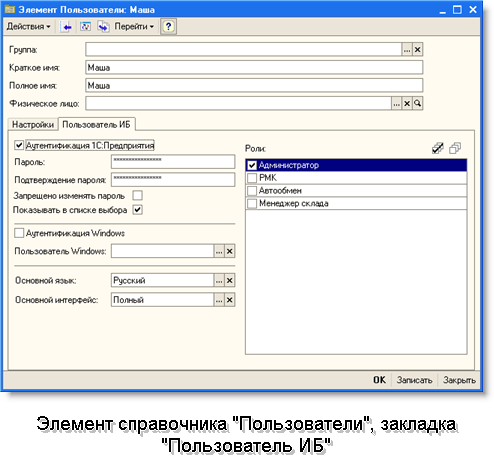Image resolution: width=494 pixels, height=468 pixels.
Task: Open Физическое лицо with magnifier icon
Action: tap(417, 104)
